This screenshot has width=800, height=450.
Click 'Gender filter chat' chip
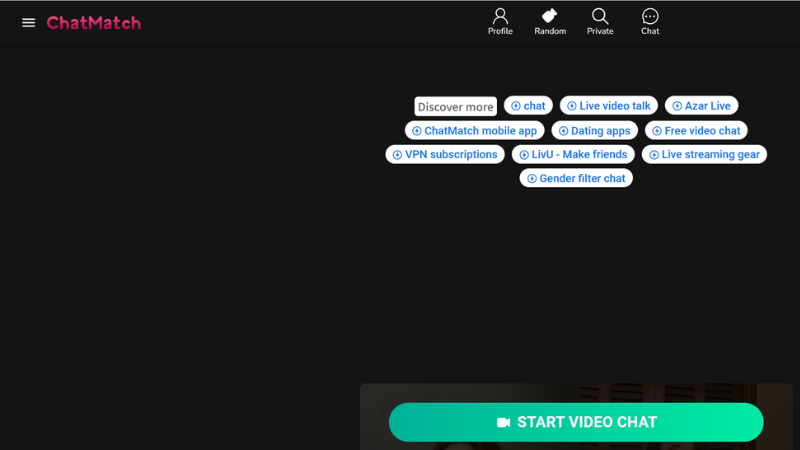[x=576, y=178]
